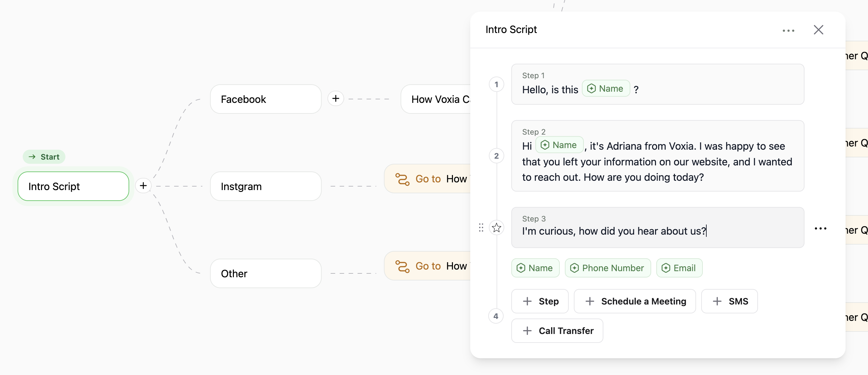Insert the Email variable chip
Screen dimensions: 868x375
pos(679,268)
